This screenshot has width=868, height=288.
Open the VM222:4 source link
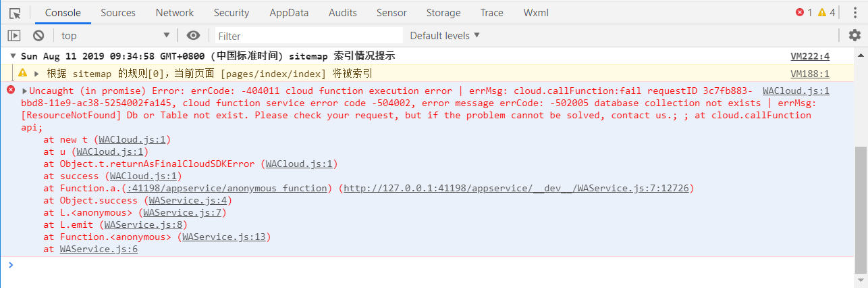pyautogui.click(x=810, y=57)
